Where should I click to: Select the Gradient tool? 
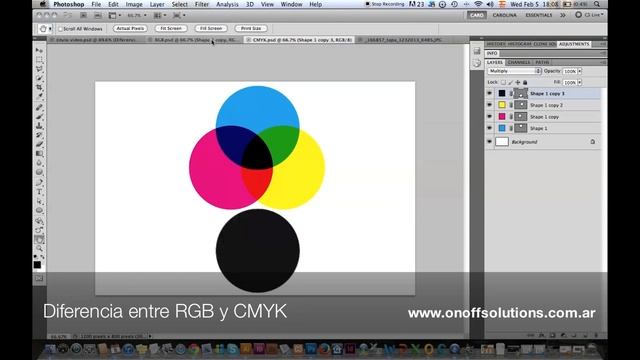39,153
